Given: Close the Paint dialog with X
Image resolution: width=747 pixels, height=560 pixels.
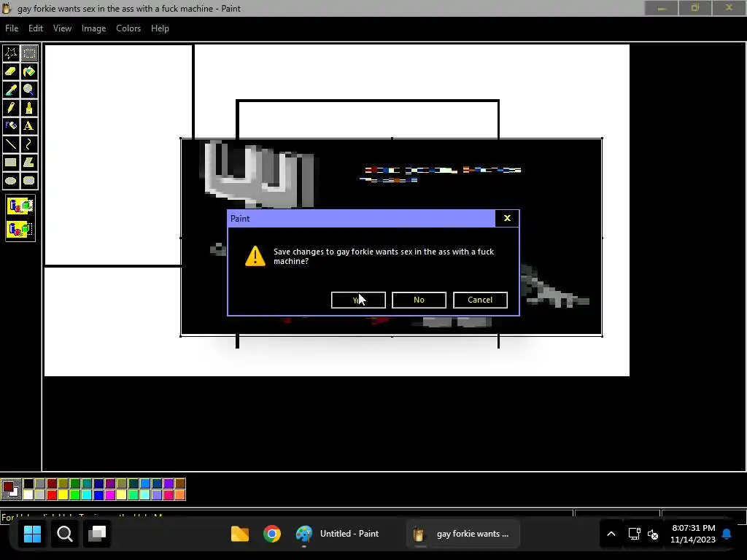Looking at the screenshot, I should 508,218.
